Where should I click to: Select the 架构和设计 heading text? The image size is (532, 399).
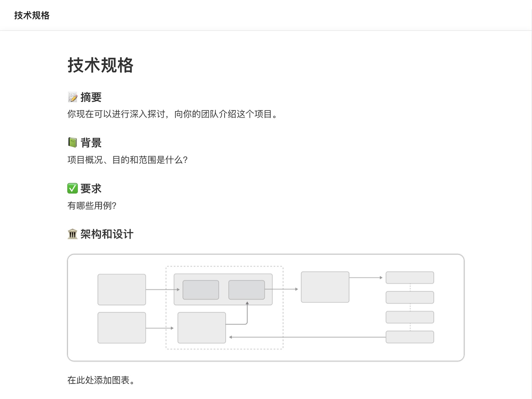coord(107,234)
